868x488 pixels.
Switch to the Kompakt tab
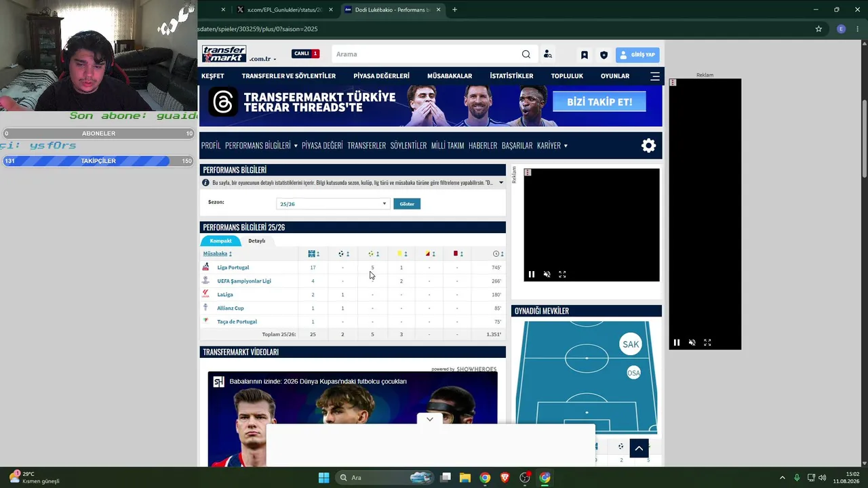(x=220, y=241)
